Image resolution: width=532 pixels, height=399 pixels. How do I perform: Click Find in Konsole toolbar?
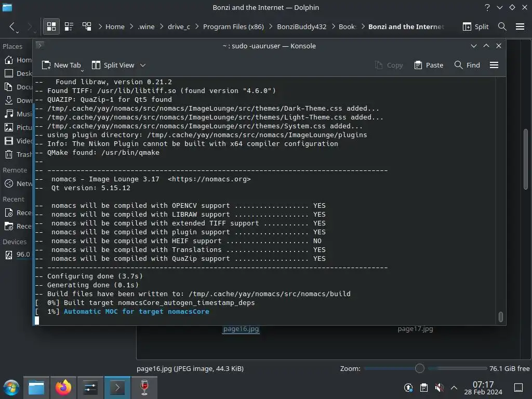(x=467, y=65)
